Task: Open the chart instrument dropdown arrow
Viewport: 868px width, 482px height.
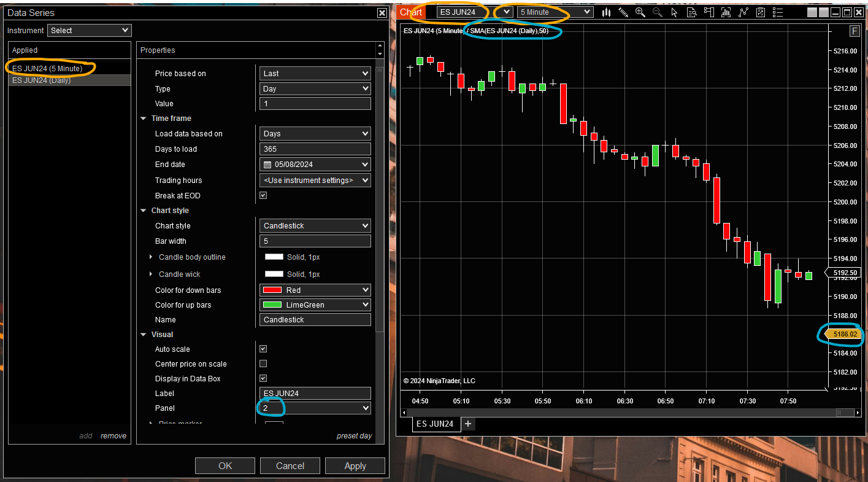Action: pyautogui.click(x=507, y=12)
